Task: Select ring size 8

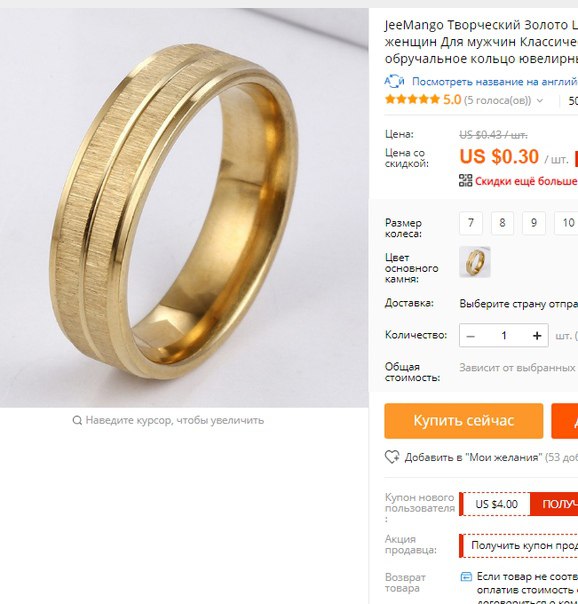Action: 502,223
